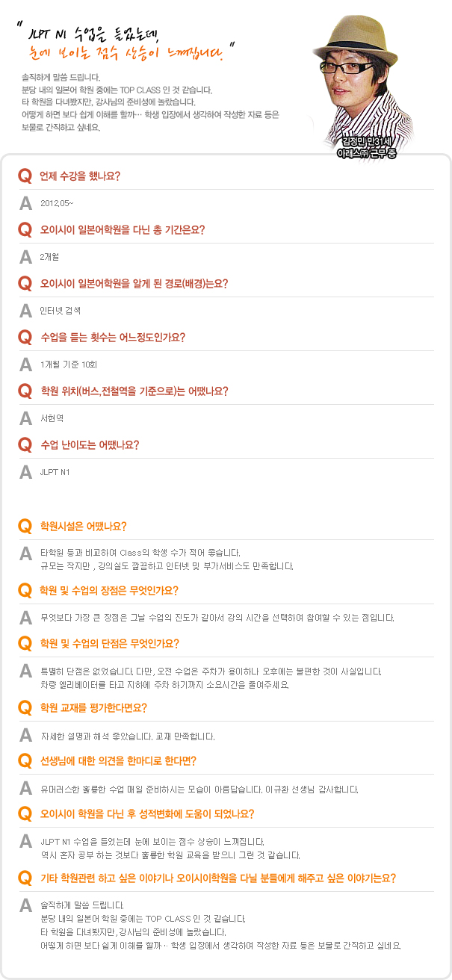Click the question "학원 및 수업의 장점은 무엇인가요?"

click(x=109, y=590)
